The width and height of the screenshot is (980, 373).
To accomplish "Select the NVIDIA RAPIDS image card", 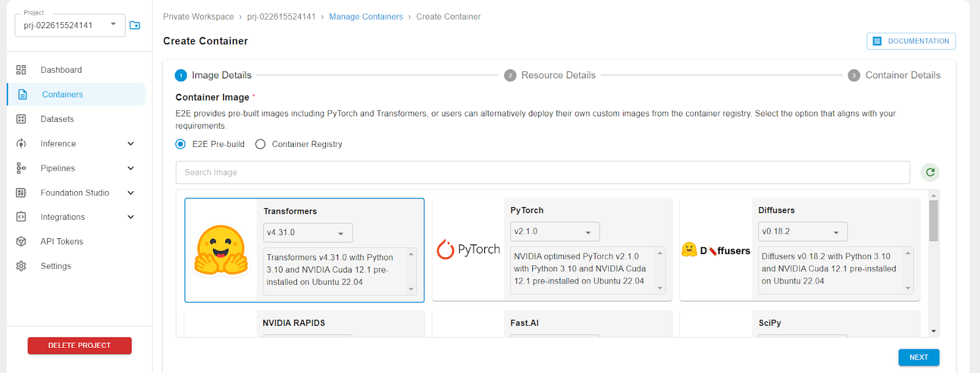I will 304,324.
